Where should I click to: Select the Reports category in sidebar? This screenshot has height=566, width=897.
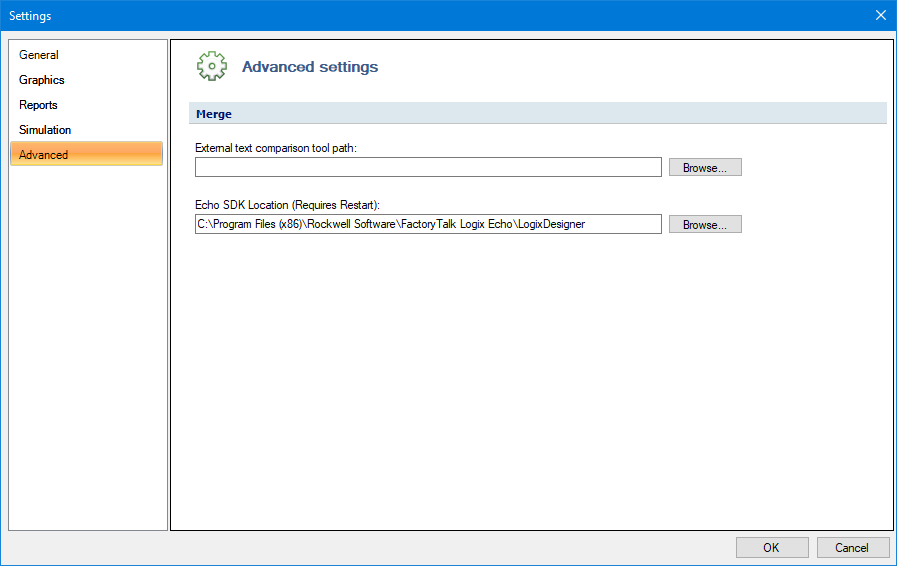point(38,105)
